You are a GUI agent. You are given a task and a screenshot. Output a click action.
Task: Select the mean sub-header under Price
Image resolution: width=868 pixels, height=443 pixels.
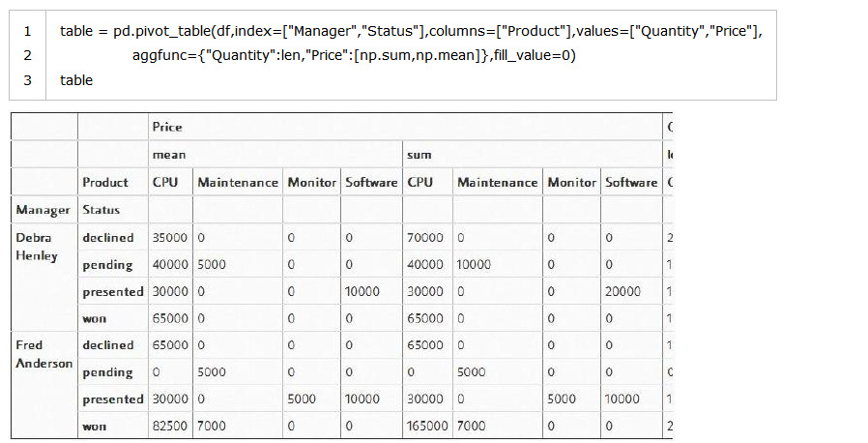pos(169,155)
